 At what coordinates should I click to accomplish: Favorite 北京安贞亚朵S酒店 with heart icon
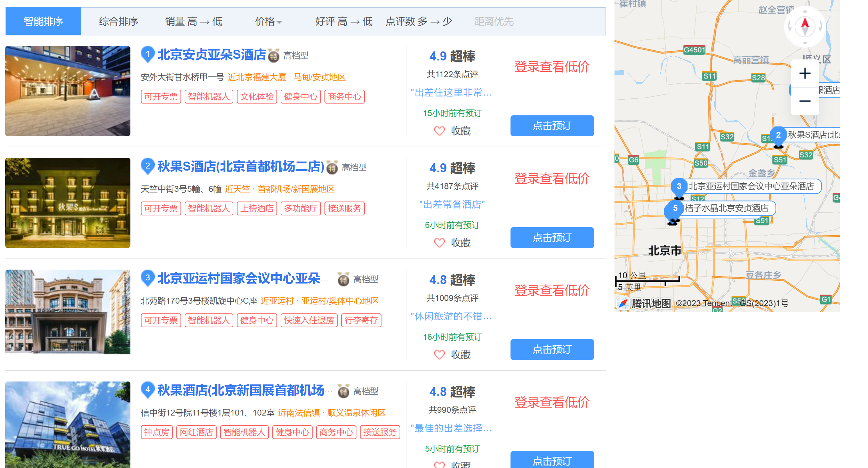tap(440, 131)
